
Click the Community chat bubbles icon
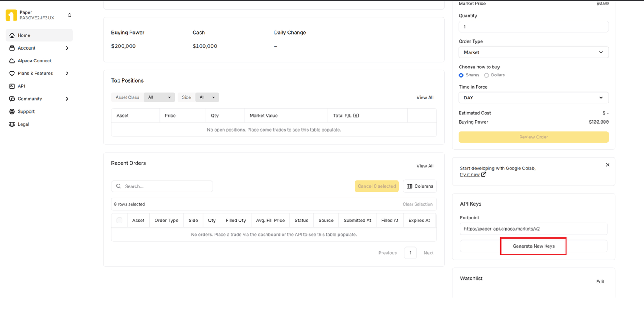tap(12, 99)
